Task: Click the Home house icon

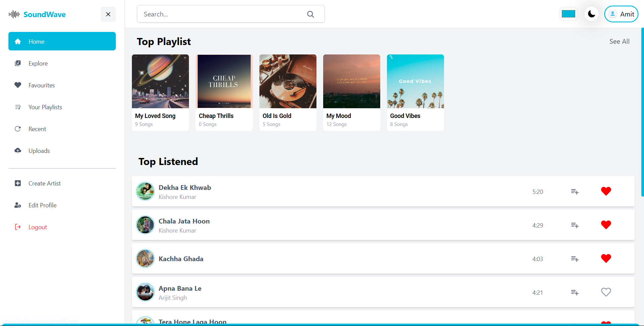Action: pos(18,41)
